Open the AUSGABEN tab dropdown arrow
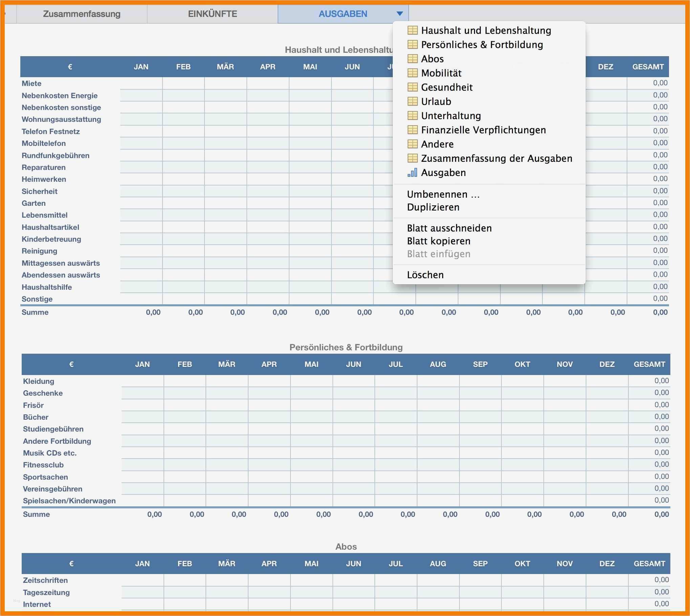This screenshot has width=690, height=616. point(400,14)
